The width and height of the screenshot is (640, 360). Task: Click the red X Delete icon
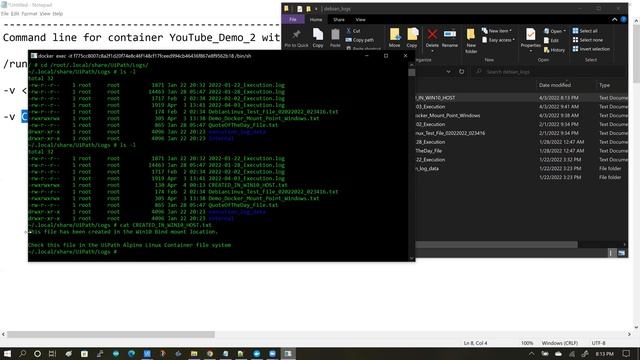(432, 34)
